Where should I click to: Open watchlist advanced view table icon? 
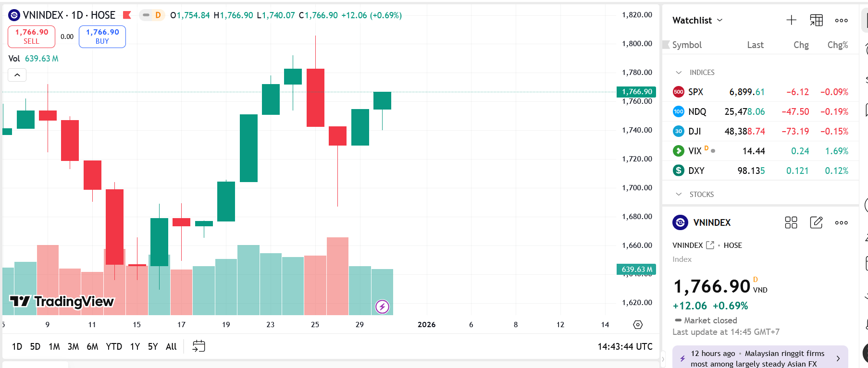point(816,20)
